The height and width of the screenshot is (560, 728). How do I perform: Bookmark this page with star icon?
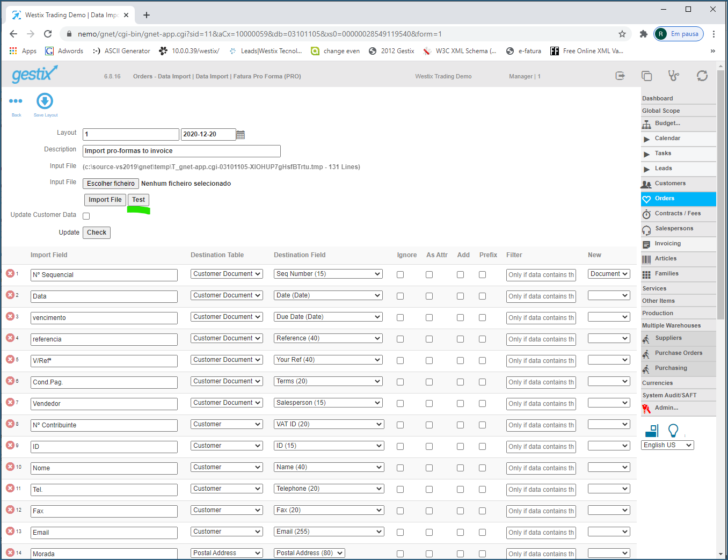622,34
